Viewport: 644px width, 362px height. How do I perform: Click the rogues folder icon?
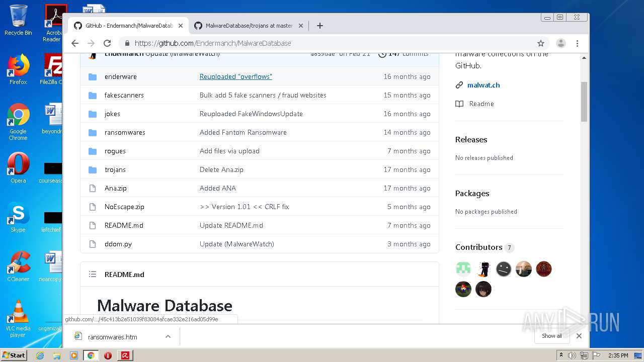93,151
